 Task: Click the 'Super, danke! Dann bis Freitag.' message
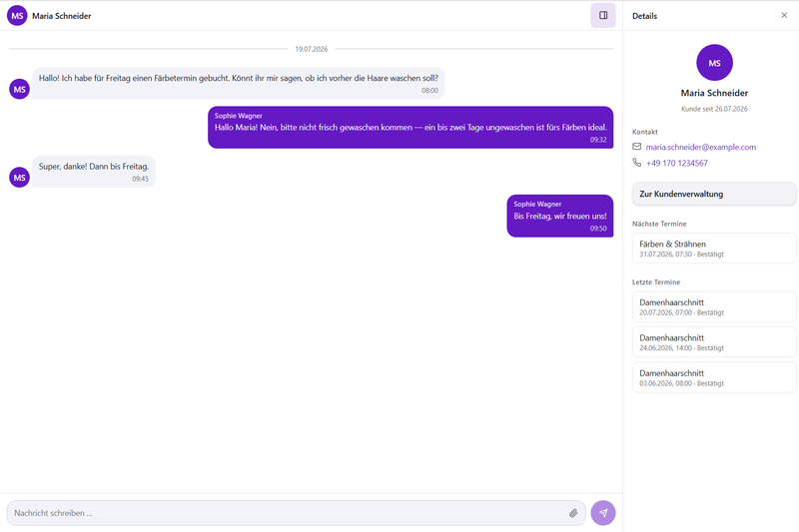(x=94, y=172)
